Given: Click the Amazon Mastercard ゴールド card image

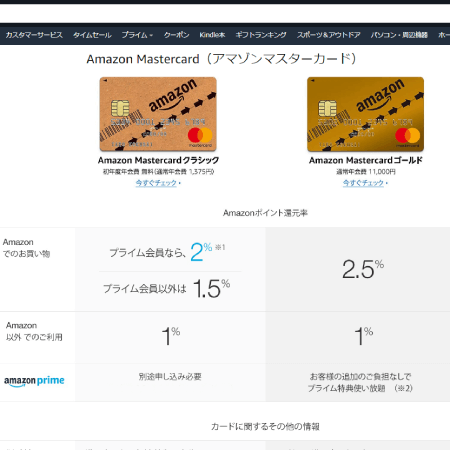Looking at the screenshot, I should tap(365, 114).
